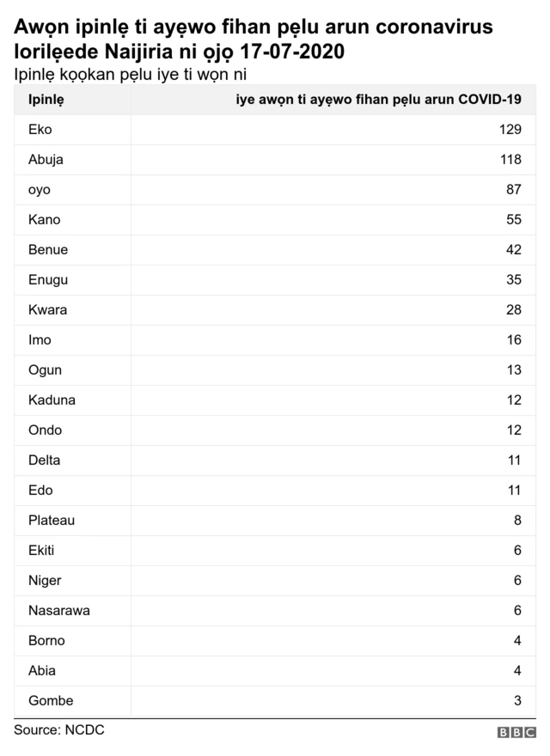This screenshot has height=756, width=550.
Task: Select the oyo state cell
Action: (40, 190)
